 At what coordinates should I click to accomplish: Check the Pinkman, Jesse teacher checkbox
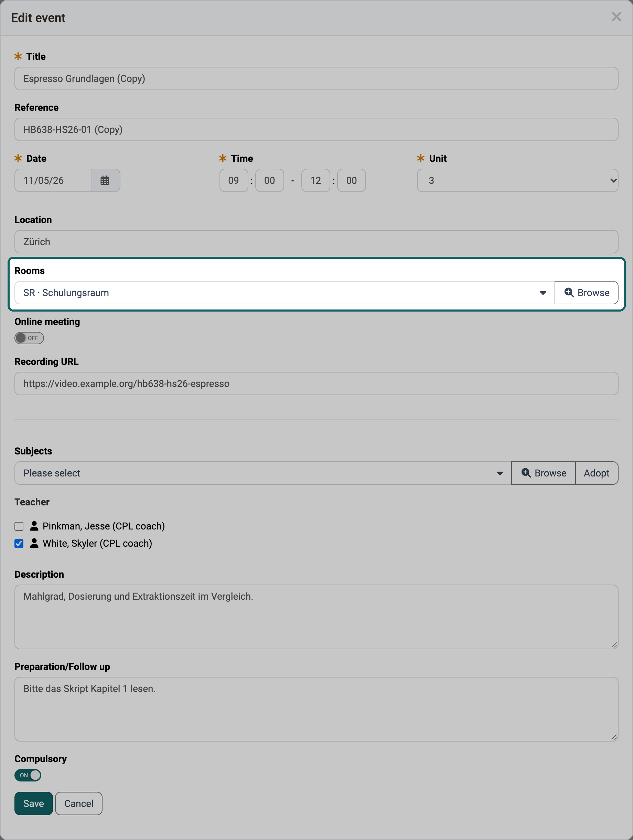(19, 526)
